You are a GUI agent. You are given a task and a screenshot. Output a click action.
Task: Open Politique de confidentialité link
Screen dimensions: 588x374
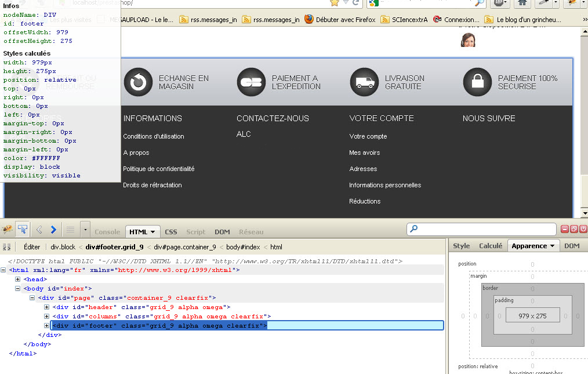159,169
